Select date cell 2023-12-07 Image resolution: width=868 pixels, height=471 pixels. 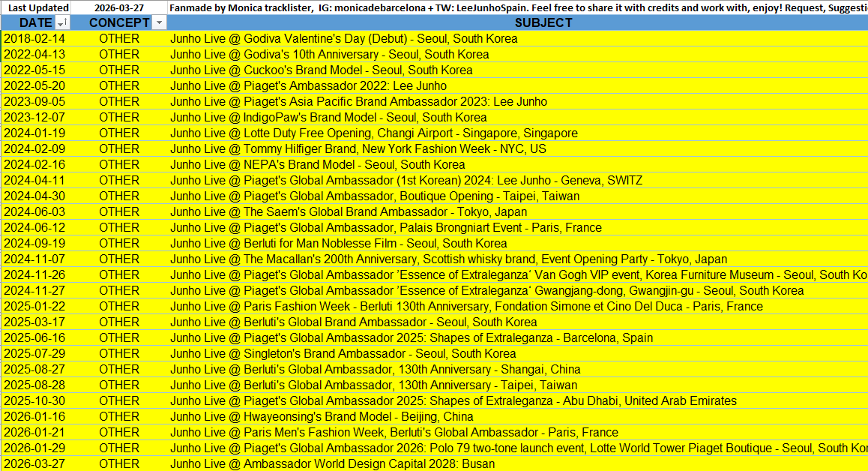coord(36,118)
